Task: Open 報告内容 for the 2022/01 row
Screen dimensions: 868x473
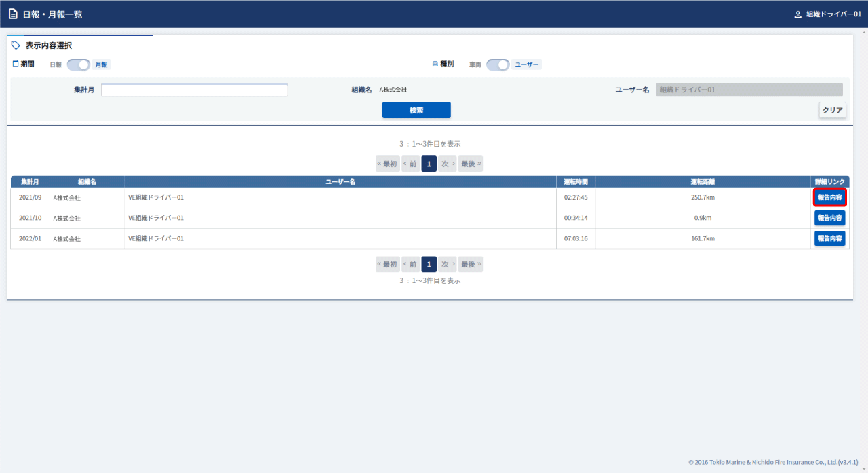Action: click(x=829, y=238)
